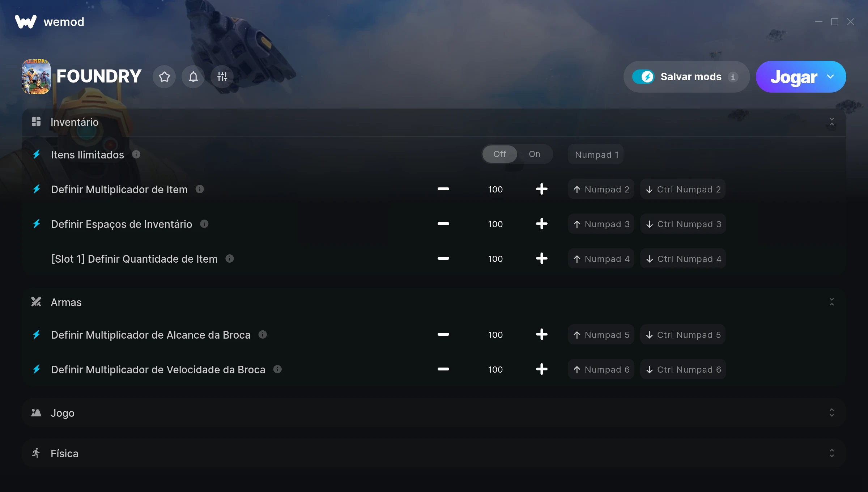Change the Numpad 1 hotkey binding

(x=596, y=154)
